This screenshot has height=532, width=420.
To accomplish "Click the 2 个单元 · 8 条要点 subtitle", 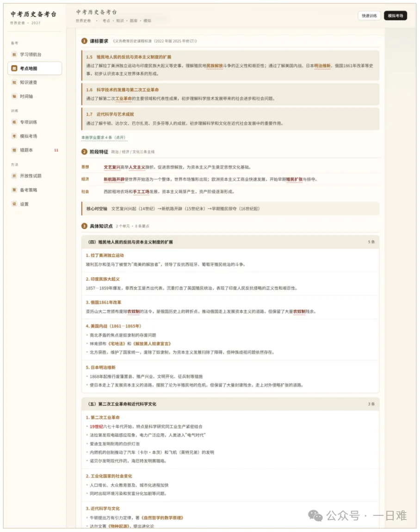I will [132, 226].
